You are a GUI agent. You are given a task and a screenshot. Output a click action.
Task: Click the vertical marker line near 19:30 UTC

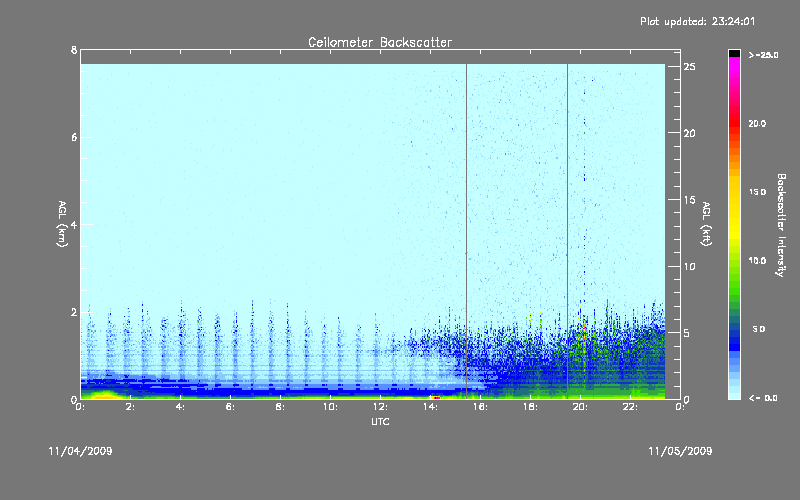[567, 231]
